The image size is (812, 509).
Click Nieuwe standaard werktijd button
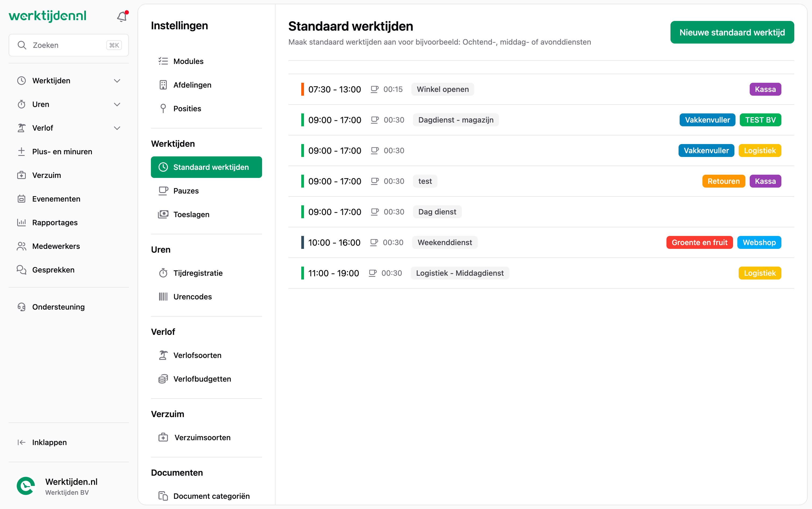pyautogui.click(x=732, y=32)
